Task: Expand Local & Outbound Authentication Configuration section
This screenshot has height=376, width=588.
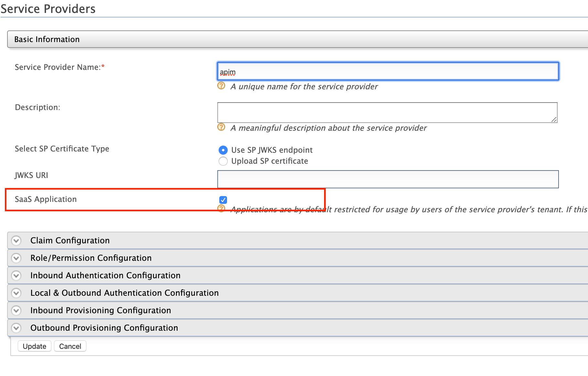Action: coord(124,293)
